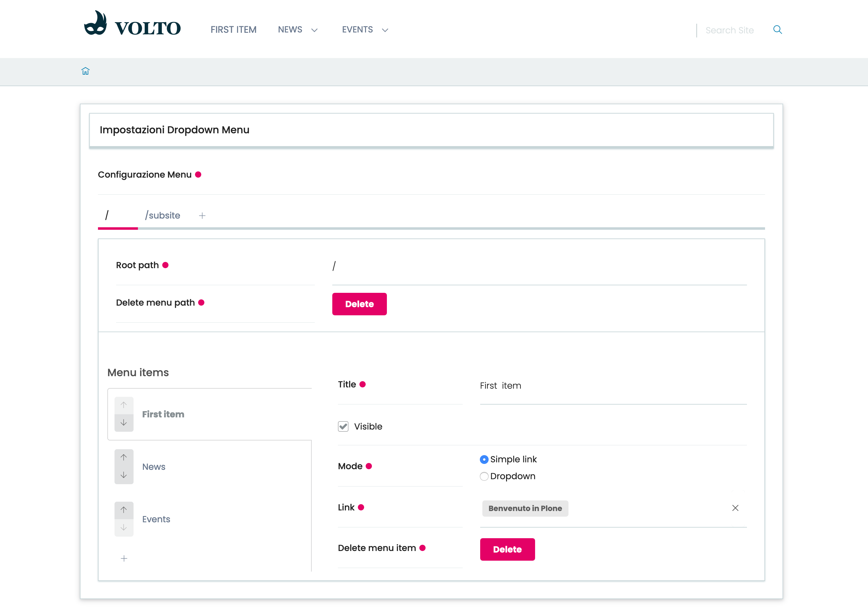Switch to the /subsite tab

(x=162, y=215)
